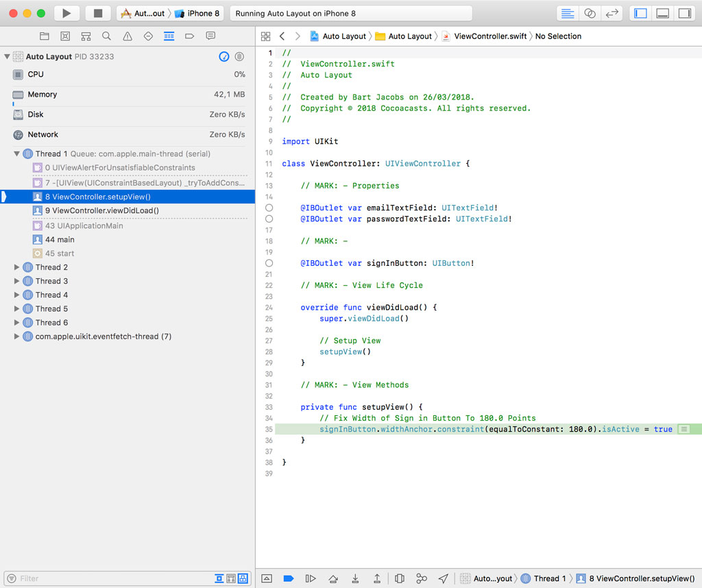Image resolution: width=702 pixels, height=588 pixels.
Task: Collapse the Thread 1 disclosure triangle
Action: [16, 153]
